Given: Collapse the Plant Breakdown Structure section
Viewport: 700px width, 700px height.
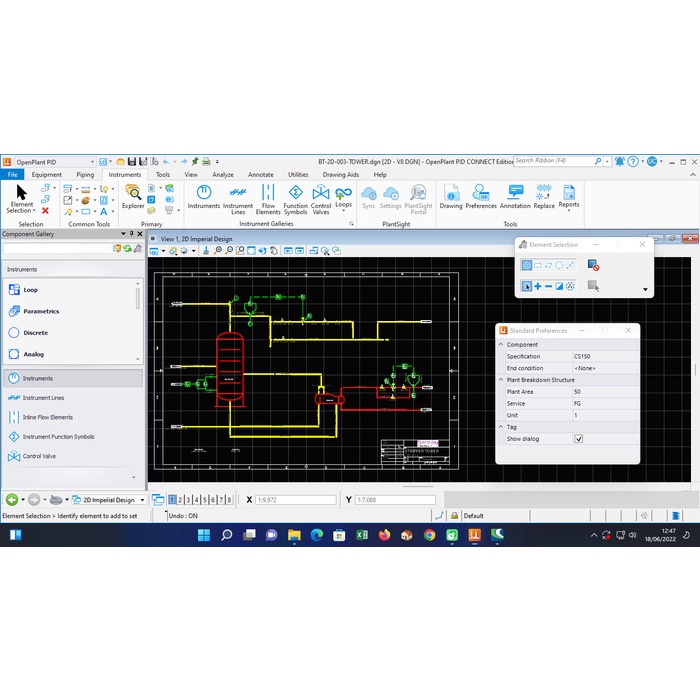Looking at the screenshot, I should (x=501, y=380).
